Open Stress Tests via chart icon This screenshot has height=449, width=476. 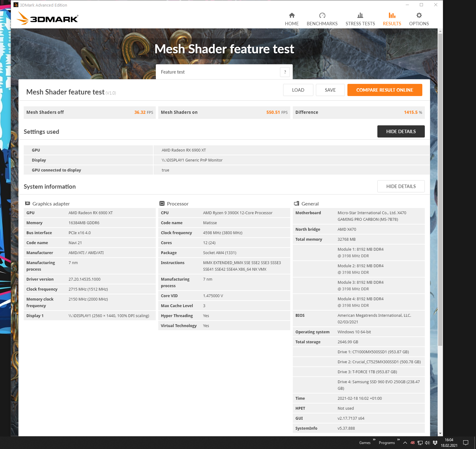coord(360,15)
